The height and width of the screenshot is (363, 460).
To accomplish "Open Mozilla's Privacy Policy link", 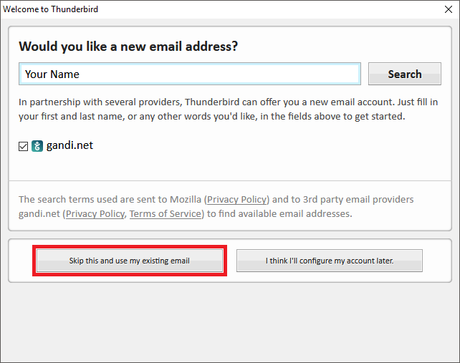I will 237,199.
